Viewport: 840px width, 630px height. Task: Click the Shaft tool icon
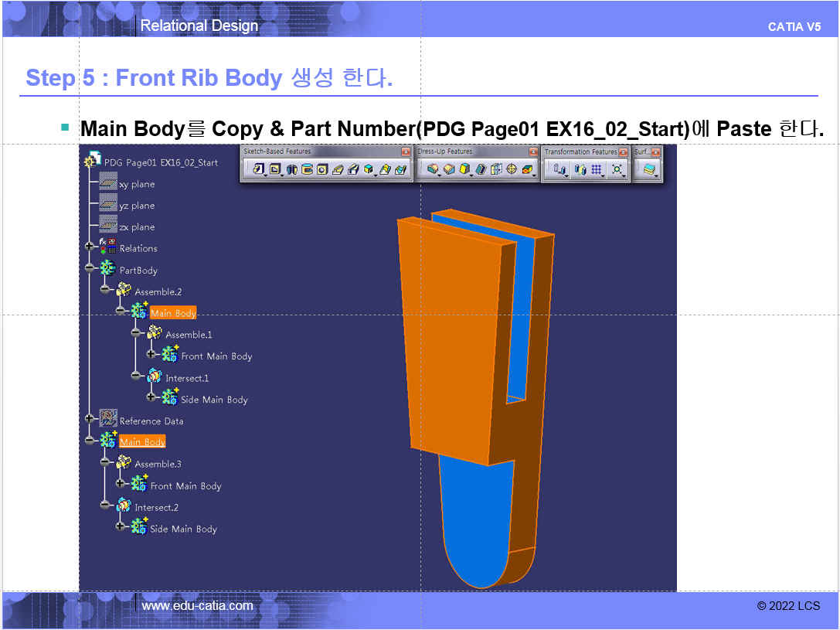point(292,169)
